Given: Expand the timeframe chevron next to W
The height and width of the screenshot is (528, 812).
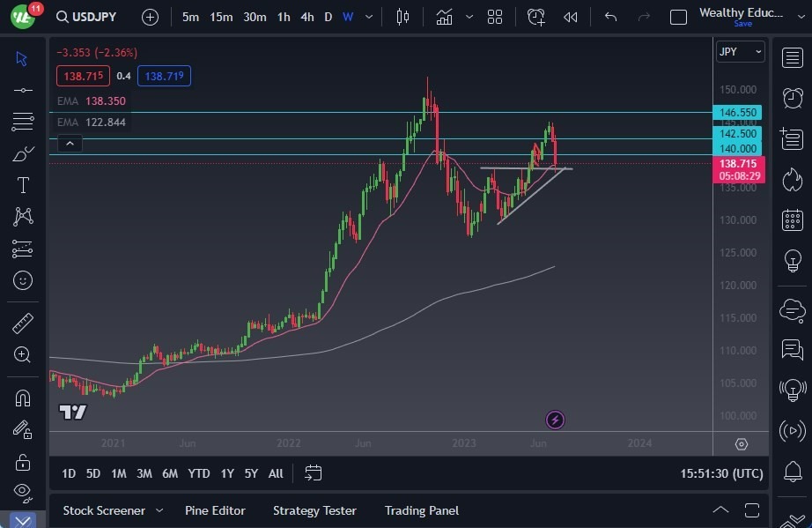Looking at the screenshot, I should [x=368, y=16].
